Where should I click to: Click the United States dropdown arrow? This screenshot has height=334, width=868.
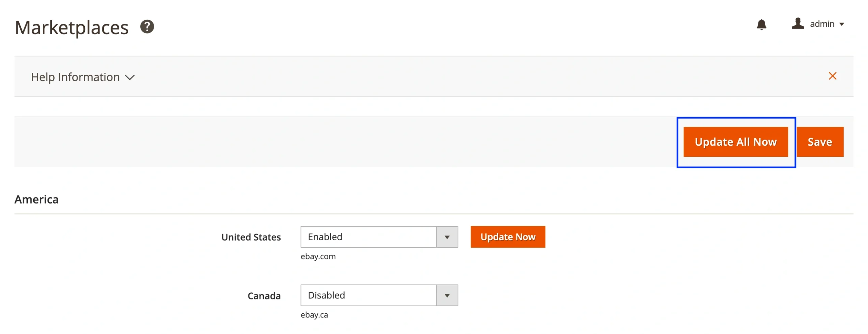(x=448, y=237)
